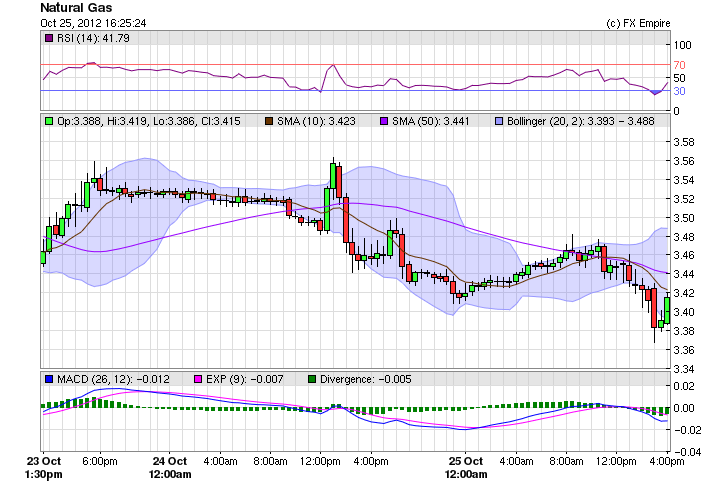
Task: Click the tall green candle peaking near 3.56
Action: pyautogui.click(x=333, y=177)
